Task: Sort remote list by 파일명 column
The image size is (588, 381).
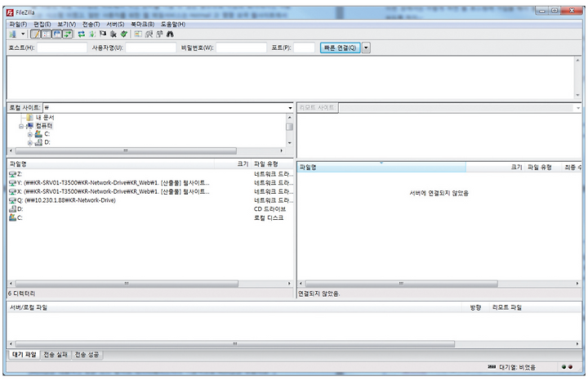Action: (381, 167)
